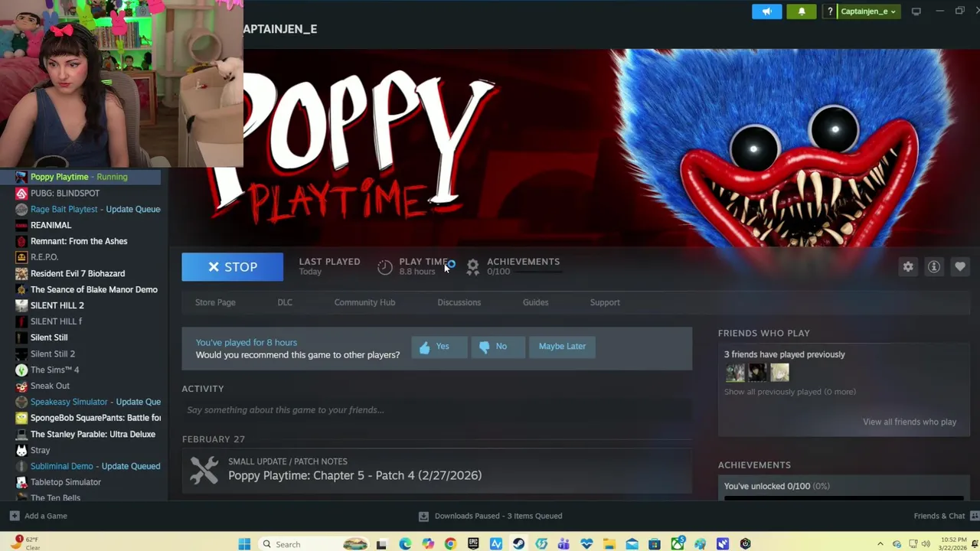Viewport: 980px width, 551px height.
Task: Open the Guides tab
Action: pos(535,302)
